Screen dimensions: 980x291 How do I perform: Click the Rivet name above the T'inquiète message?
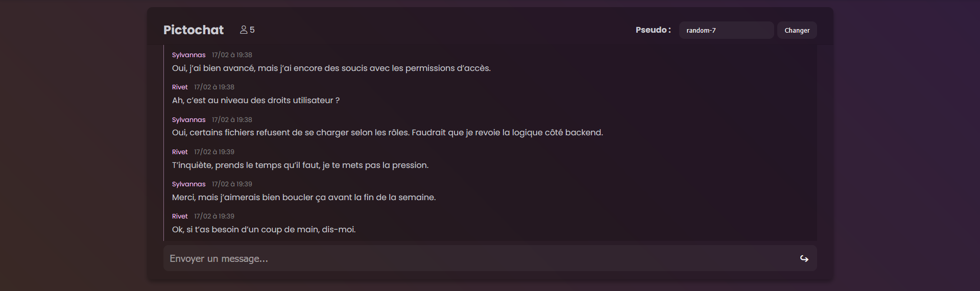[180, 152]
